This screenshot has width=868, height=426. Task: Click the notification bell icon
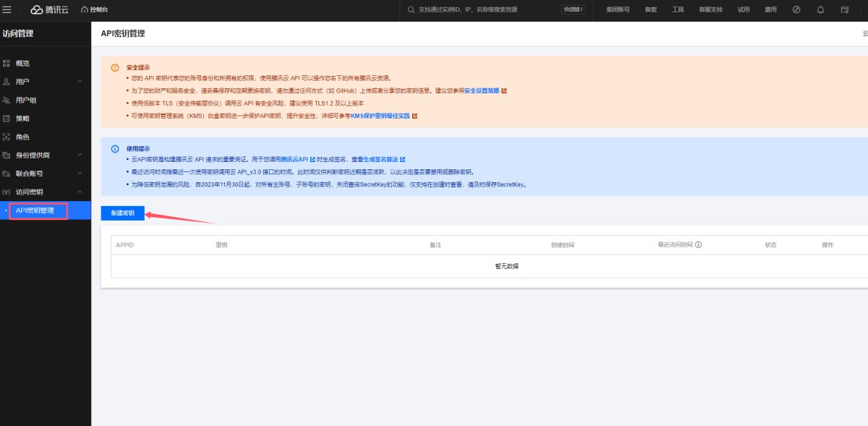point(820,10)
